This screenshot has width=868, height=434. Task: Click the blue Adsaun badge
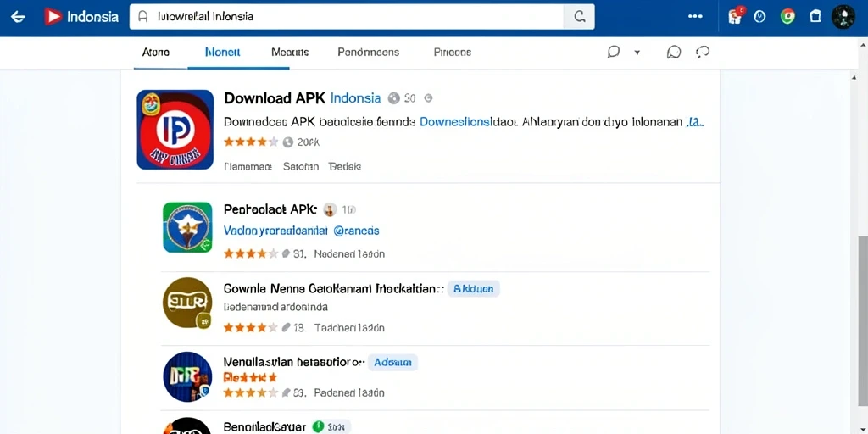393,363
